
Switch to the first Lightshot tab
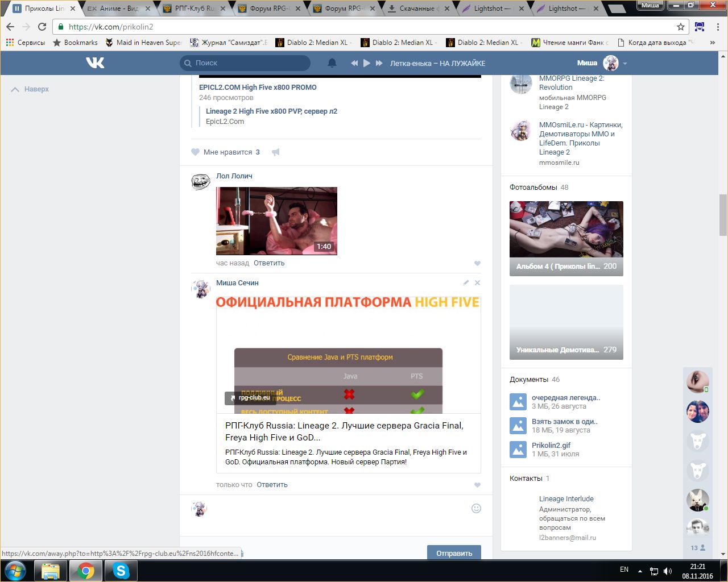[493, 9]
